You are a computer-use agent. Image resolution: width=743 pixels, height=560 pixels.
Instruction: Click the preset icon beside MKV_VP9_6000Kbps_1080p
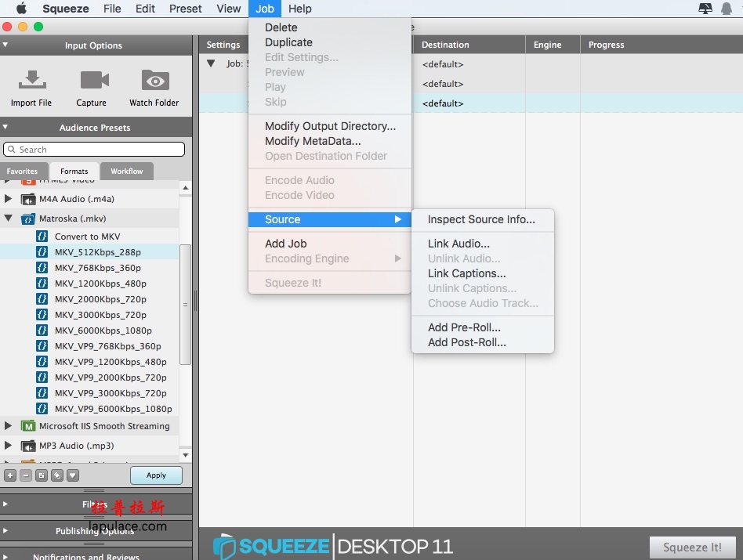pos(42,408)
